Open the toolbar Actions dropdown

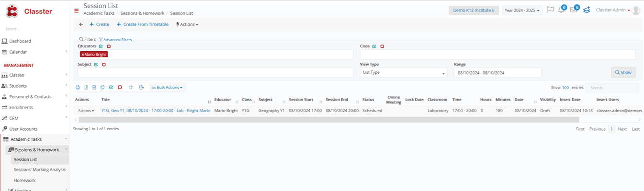(187, 24)
